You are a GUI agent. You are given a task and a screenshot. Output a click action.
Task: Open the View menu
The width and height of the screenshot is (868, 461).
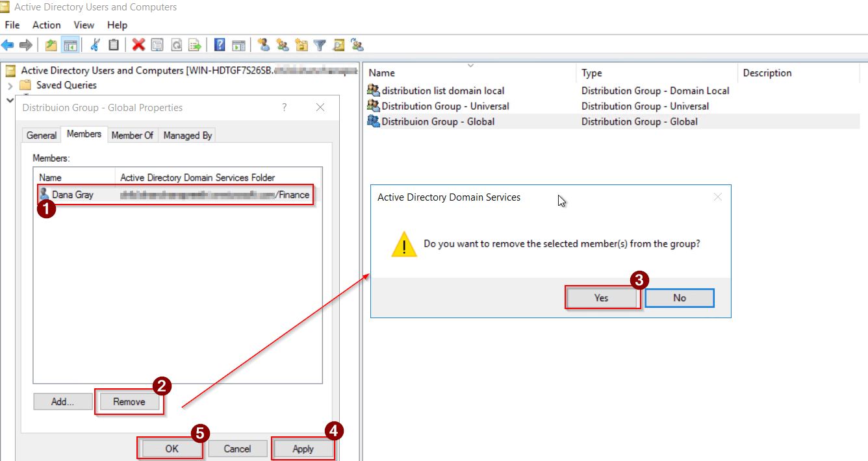click(x=84, y=25)
